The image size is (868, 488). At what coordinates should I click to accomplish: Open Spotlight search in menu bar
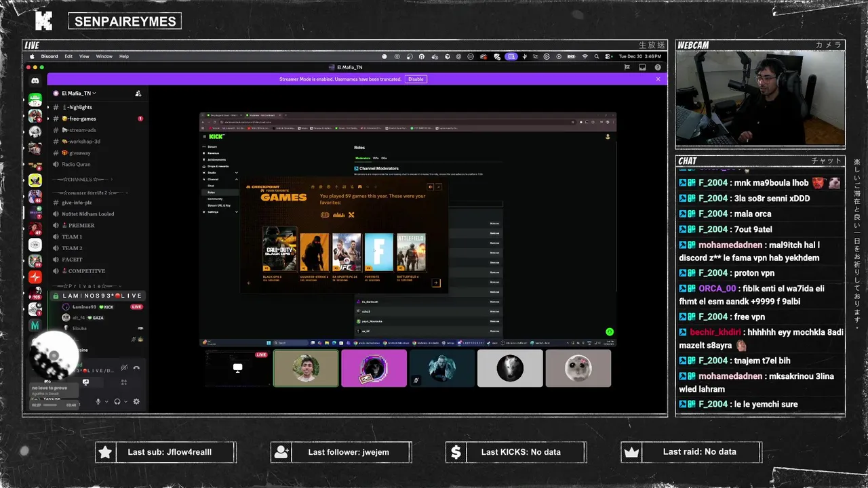597,56
